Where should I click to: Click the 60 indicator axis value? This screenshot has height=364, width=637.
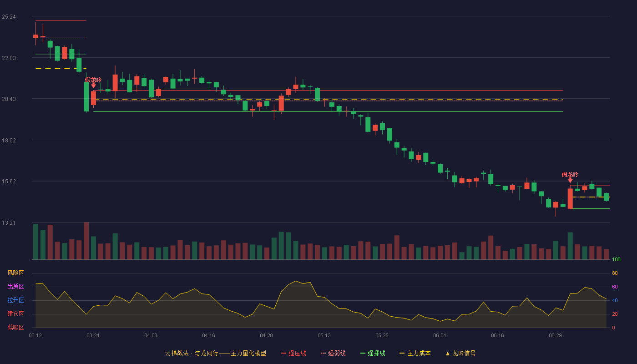pos(615,287)
